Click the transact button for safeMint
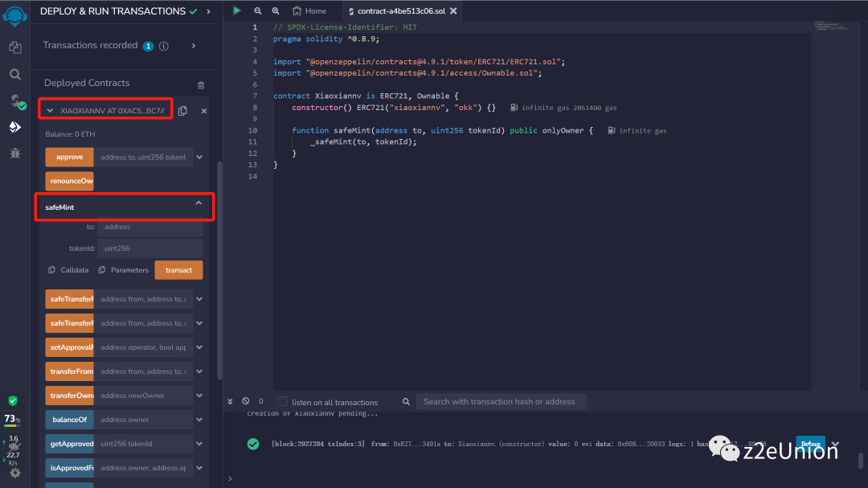Viewport: 868px width, 488px height. click(x=178, y=270)
